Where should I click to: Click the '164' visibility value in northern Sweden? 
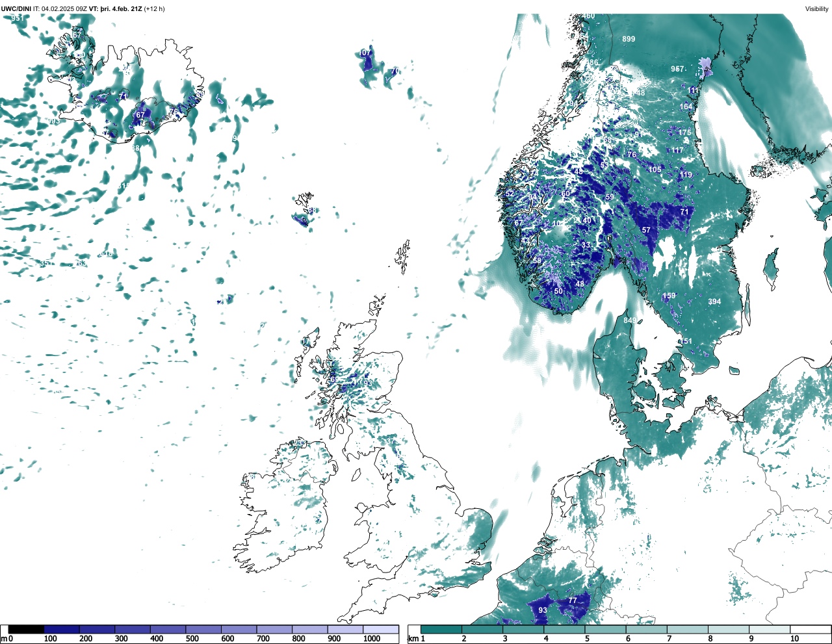[x=686, y=107]
